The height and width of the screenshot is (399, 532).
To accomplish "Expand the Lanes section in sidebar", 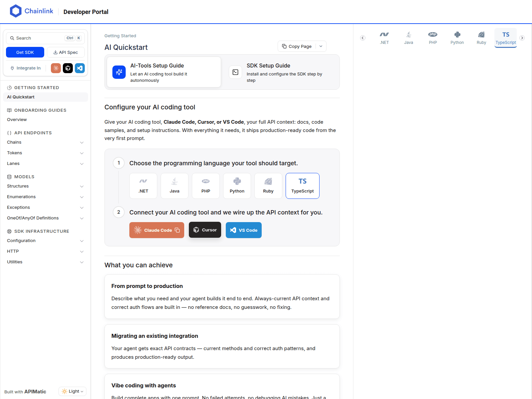I will click(46, 164).
